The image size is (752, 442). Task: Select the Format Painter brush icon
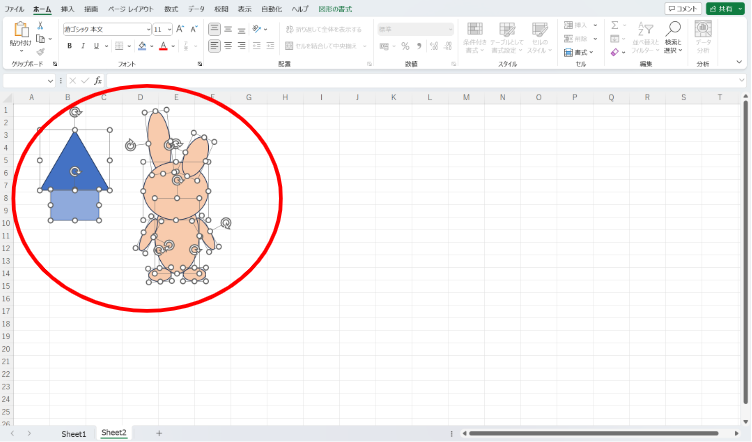[40, 51]
